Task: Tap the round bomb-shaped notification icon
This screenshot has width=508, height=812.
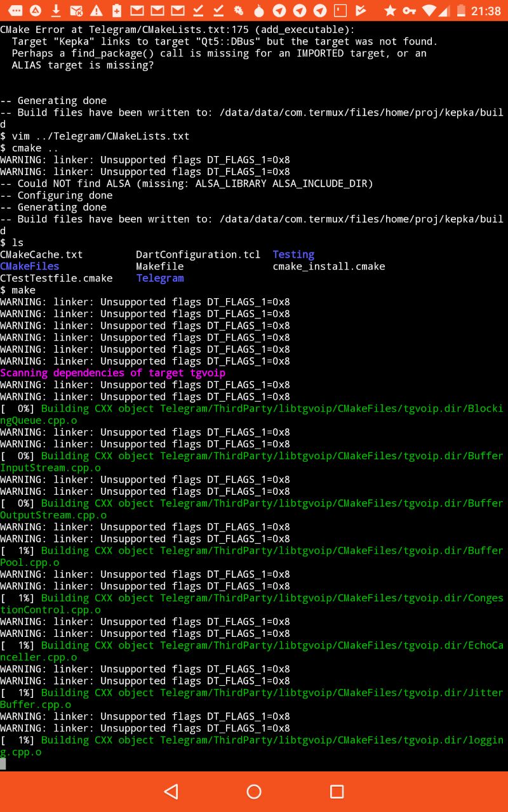Action: pos(258,10)
